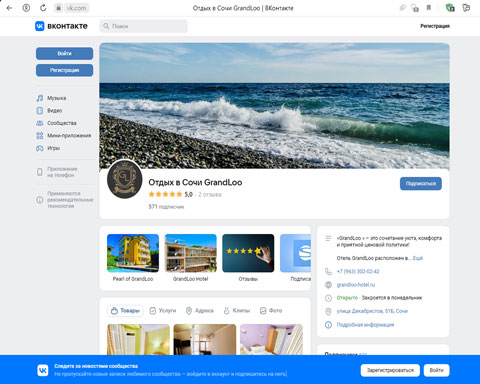The width and height of the screenshot is (480, 384).
Task: Open the Отзывы stars thumbnail
Action: [248, 253]
